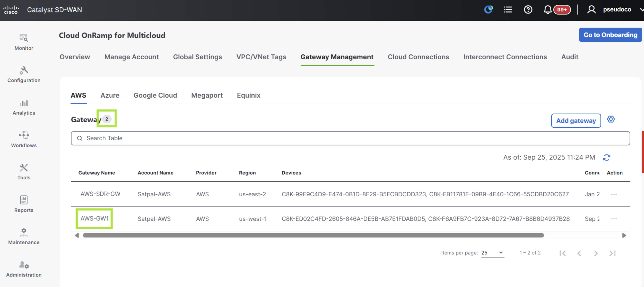Click the AWS-GW1 gateway name
Screen dimensions: 644x287
click(x=94, y=218)
